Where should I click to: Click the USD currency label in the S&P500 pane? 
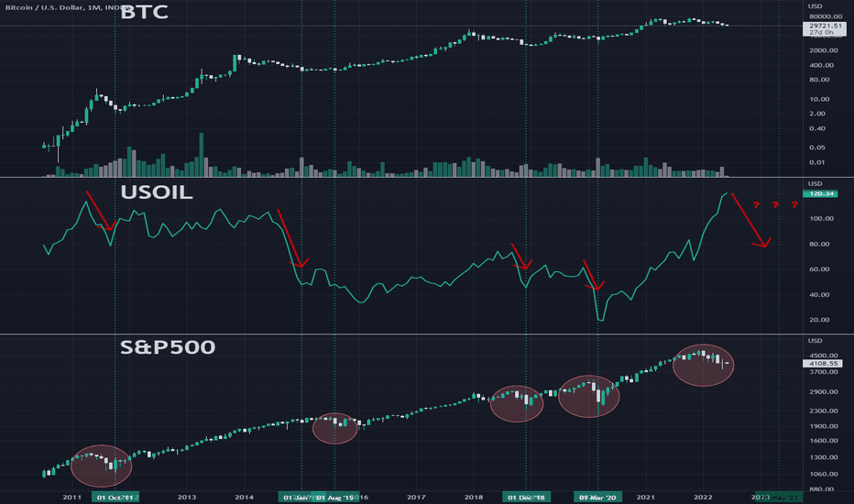(x=815, y=341)
